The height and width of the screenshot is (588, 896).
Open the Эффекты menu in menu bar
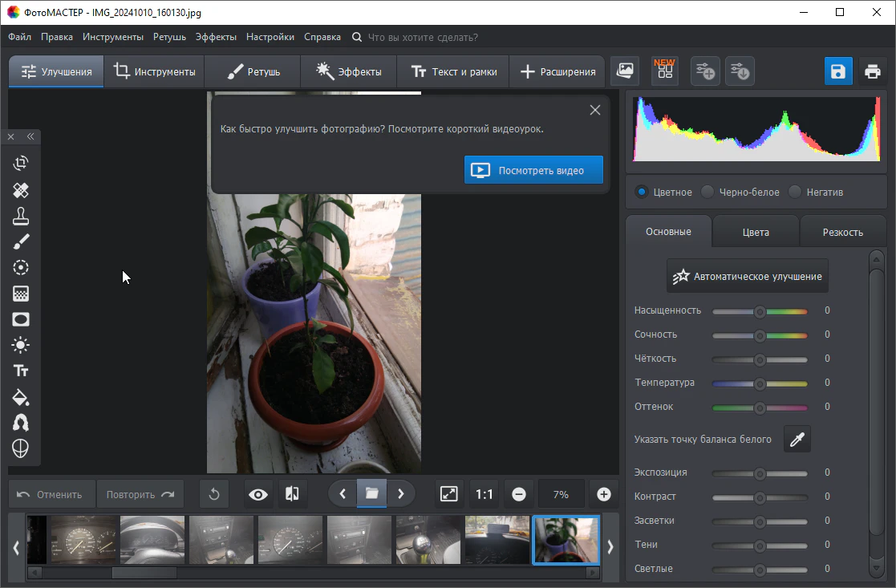(216, 37)
